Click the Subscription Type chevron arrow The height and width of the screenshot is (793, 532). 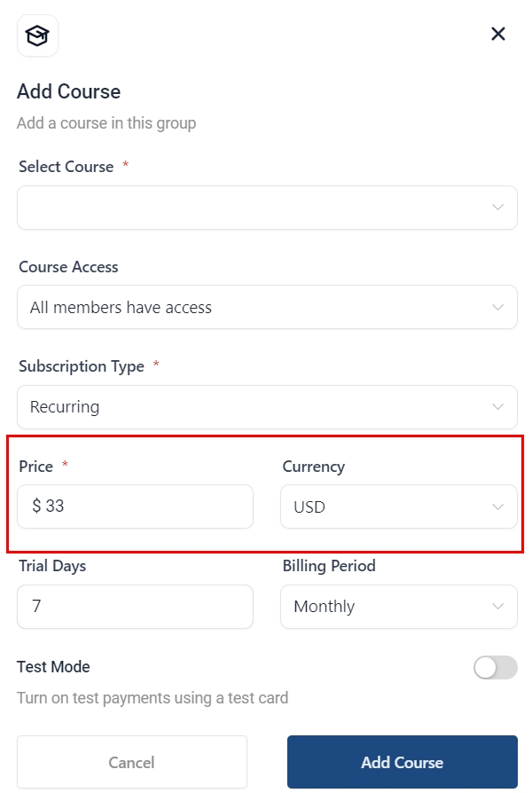pyautogui.click(x=497, y=407)
